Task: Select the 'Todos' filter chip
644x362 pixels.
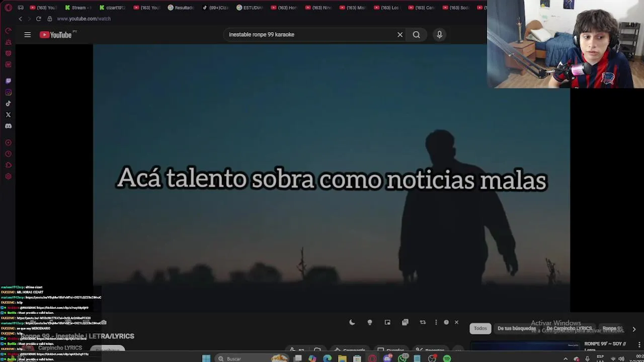Action: (x=480, y=328)
